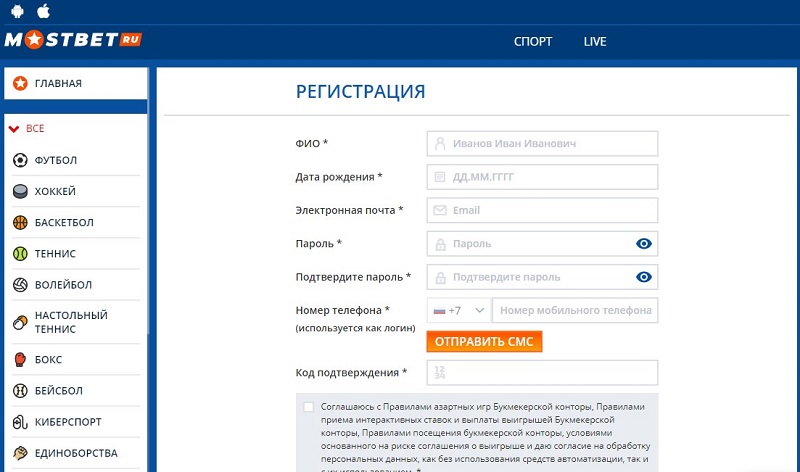Image resolution: width=800 pixels, height=472 pixels.
Task: Click the star icon next to Главная
Action: pyautogui.click(x=20, y=83)
